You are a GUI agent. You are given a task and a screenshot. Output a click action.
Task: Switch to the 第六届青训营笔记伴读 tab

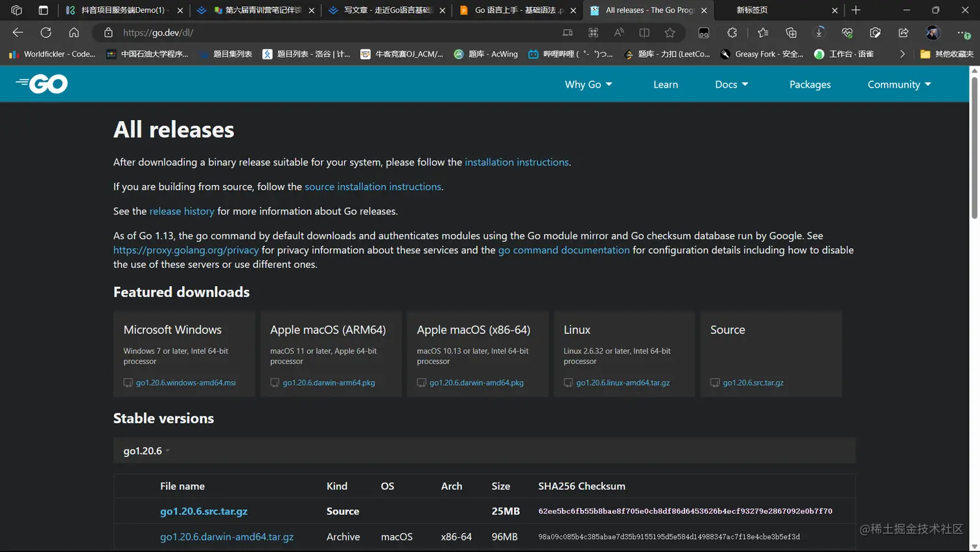click(256, 10)
